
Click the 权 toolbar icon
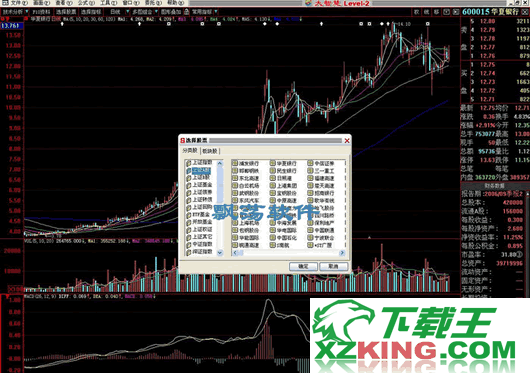click(x=416, y=12)
